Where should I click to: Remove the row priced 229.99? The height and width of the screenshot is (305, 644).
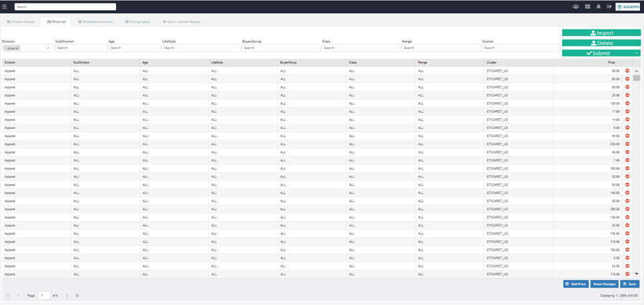click(627, 144)
